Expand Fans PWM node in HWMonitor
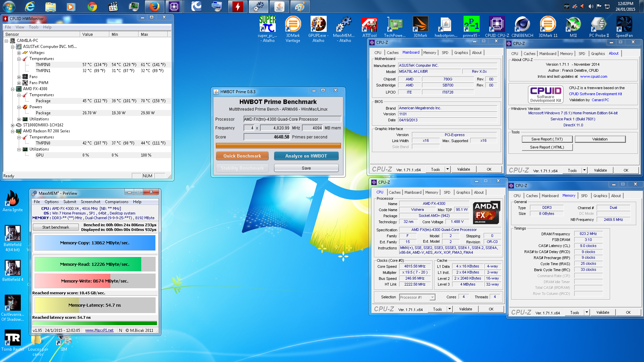The image size is (644, 362). point(19,83)
